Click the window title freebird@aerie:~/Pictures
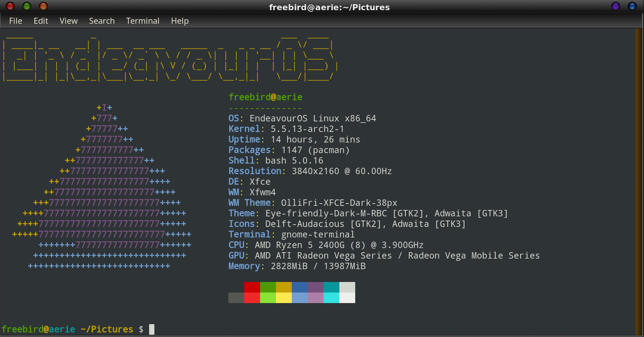The width and height of the screenshot is (644, 337). point(329,7)
